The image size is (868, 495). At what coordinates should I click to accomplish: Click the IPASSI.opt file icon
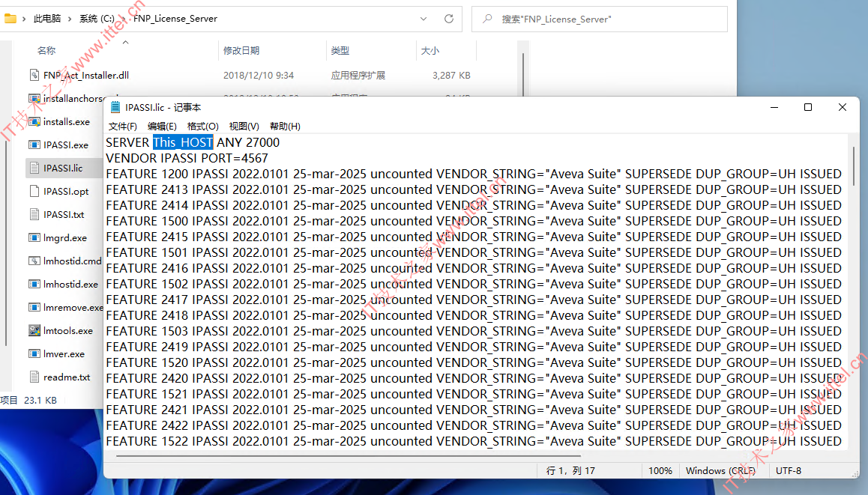click(x=34, y=192)
